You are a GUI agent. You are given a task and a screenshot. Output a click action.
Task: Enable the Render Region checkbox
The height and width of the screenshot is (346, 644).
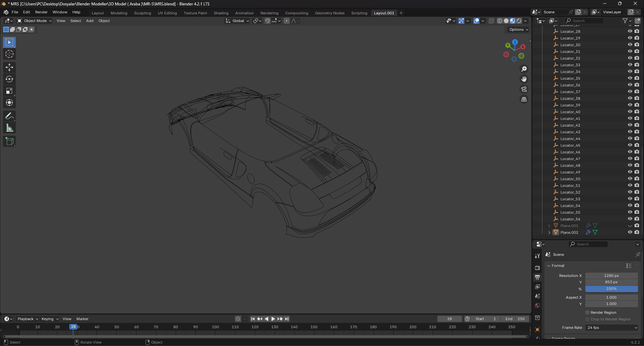(587, 313)
